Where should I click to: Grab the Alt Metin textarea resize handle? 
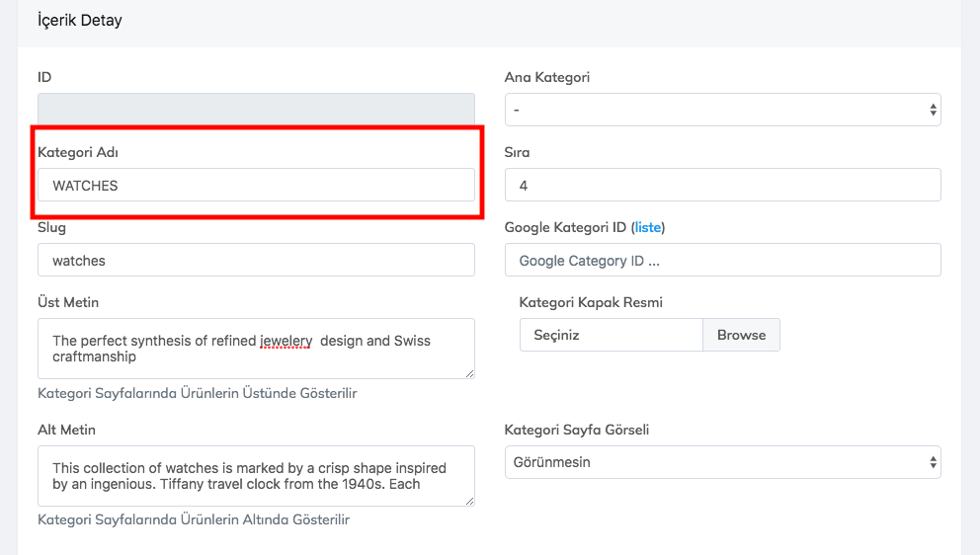(469, 501)
